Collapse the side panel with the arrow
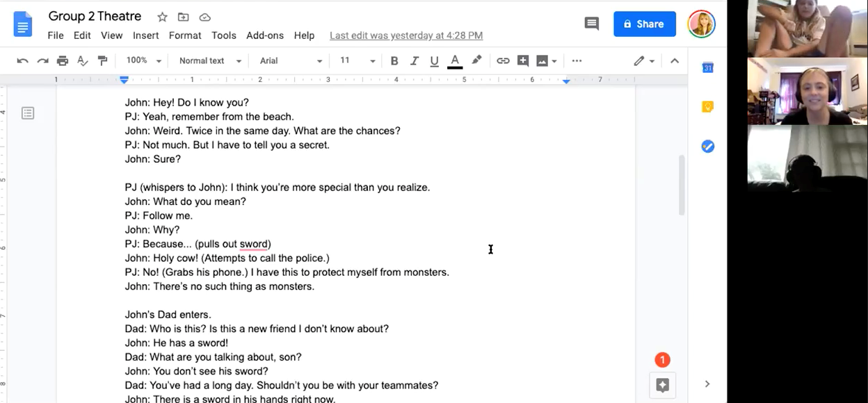Viewport: 868px width, 403px height. pyautogui.click(x=707, y=384)
